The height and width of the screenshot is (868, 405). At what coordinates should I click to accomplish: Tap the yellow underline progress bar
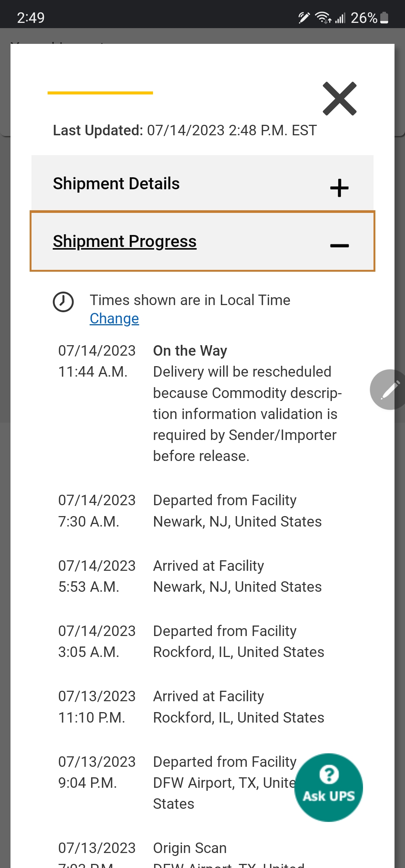pos(100,93)
